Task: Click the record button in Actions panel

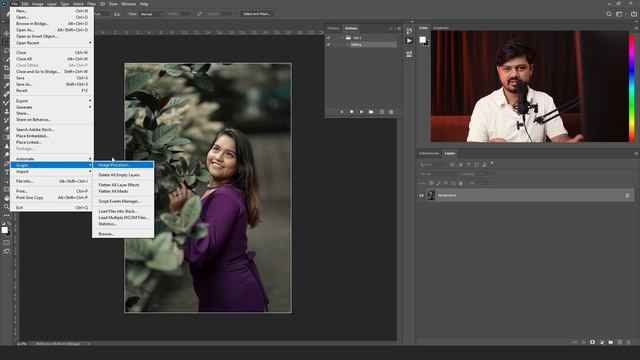Action: 351,112
